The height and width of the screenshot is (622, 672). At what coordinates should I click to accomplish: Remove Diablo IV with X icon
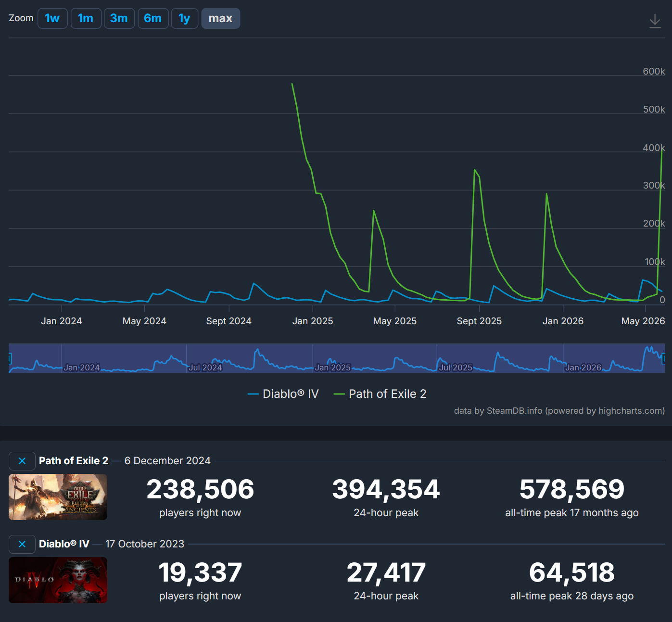coord(22,544)
